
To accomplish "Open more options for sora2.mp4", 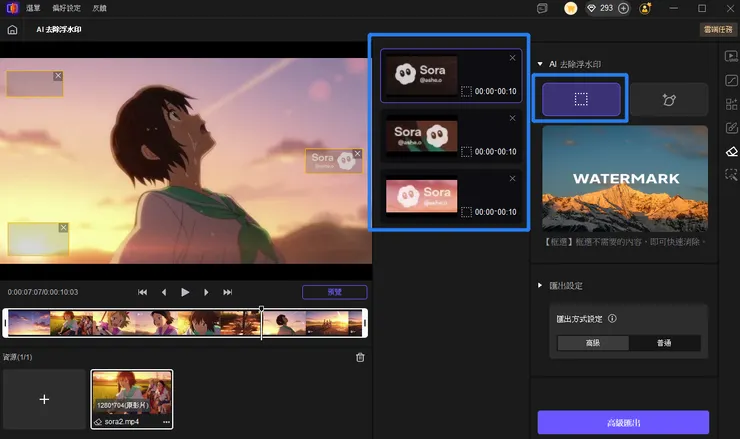I will (x=167, y=422).
